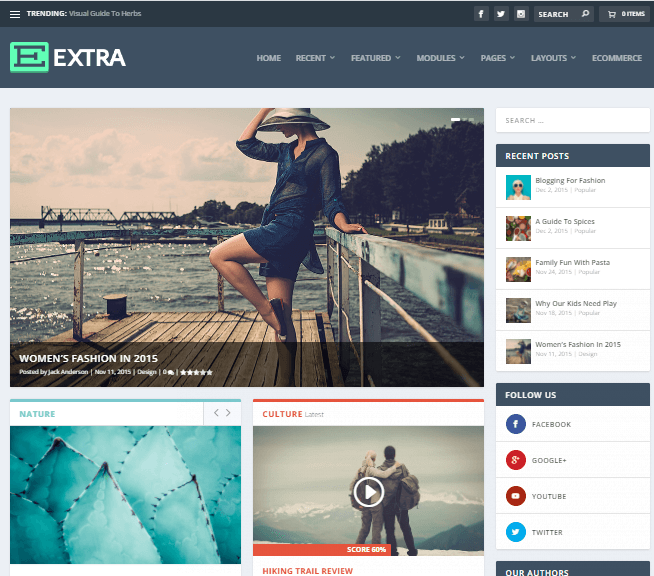Open the shopping cart with 0 items
Screen dimensions: 654x576
[x=622, y=14]
